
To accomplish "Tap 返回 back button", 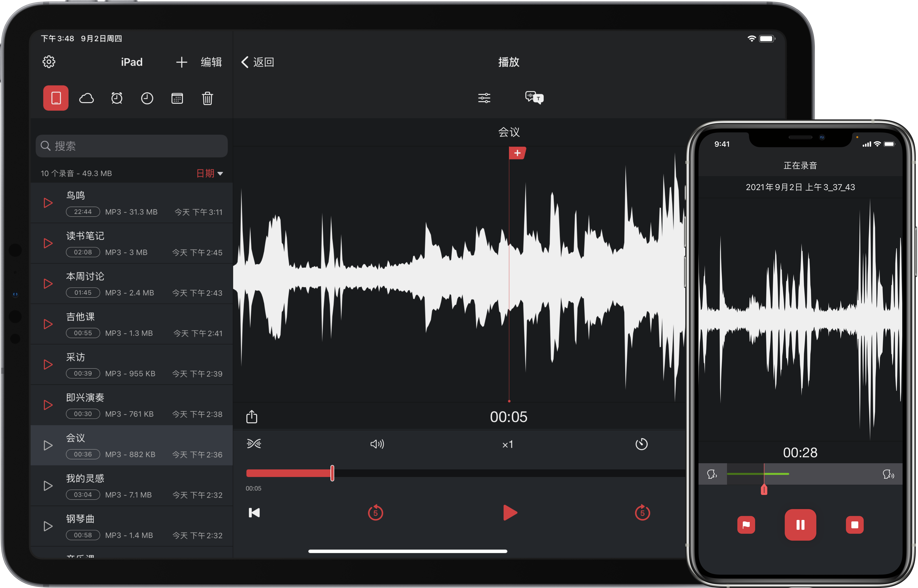I will pyautogui.click(x=258, y=62).
